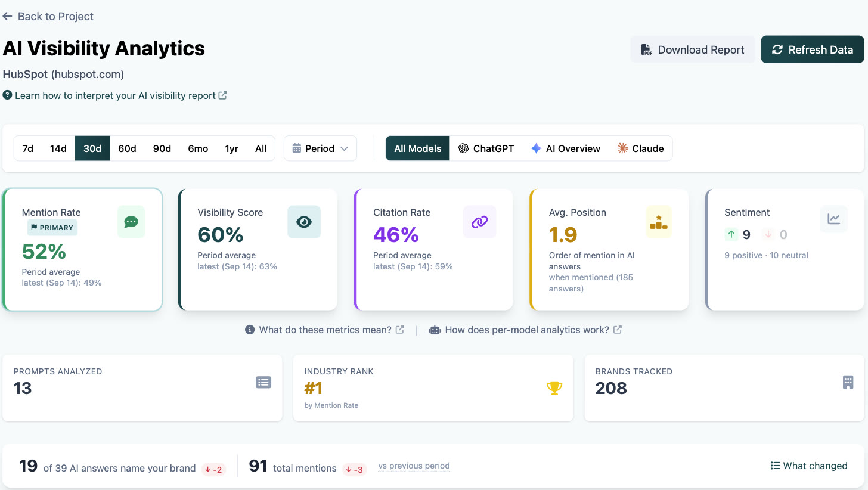The image size is (868, 490).
Task: Click the Mention Rate chat bubble icon
Action: pos(131,222)
